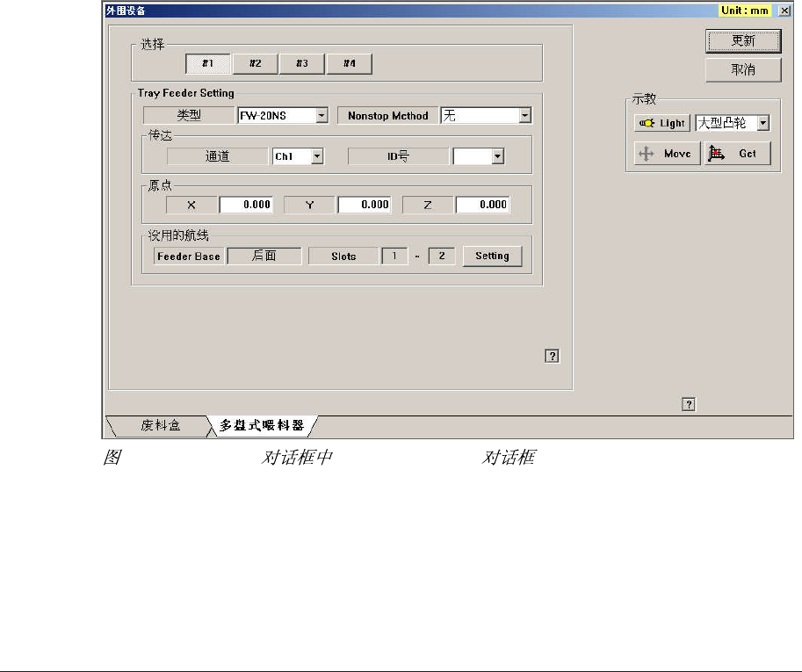Image resolution: width=802 pixels, height=672 pixels.
Task: Select tray feeder #2 toggle button
Action: click(x=256, y=63)
